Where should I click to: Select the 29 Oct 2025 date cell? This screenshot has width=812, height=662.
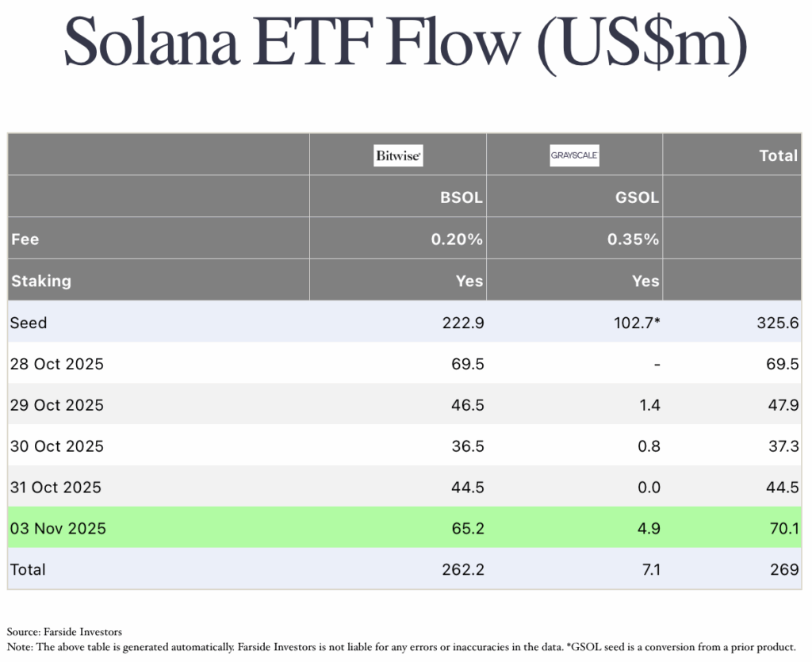56,405
